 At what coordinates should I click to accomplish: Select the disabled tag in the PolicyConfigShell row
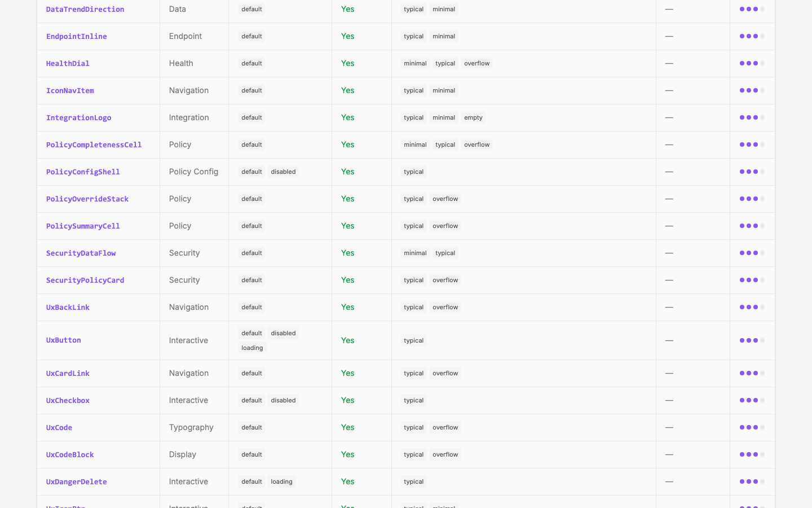[283, 172]
